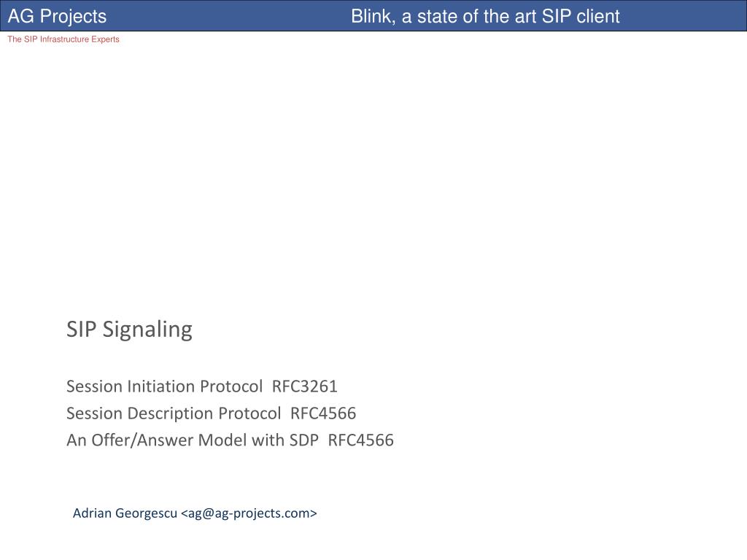Screen dimensions: 747x560
Task: Click the word "Projects" in the header
Action: [x=74, y=17]
